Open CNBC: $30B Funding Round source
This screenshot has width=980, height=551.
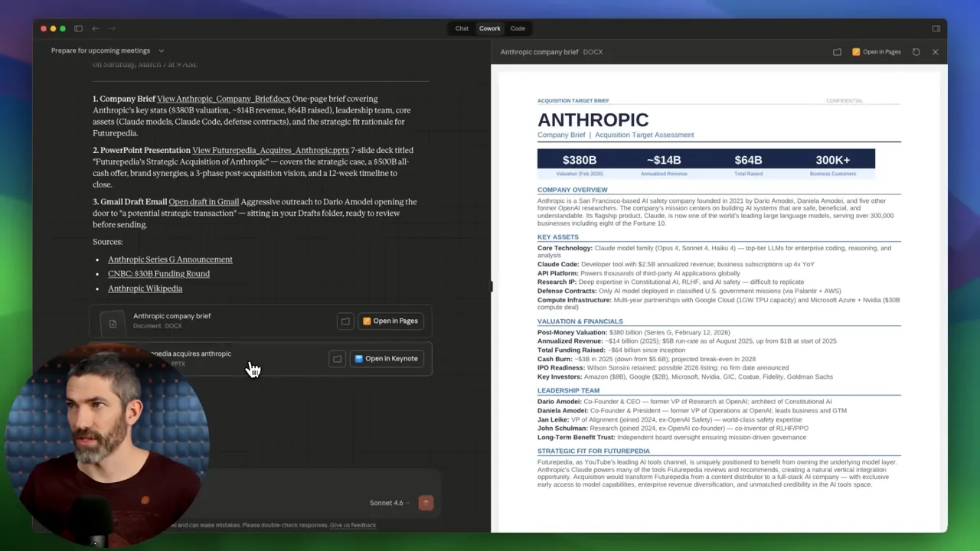point(158,274)
